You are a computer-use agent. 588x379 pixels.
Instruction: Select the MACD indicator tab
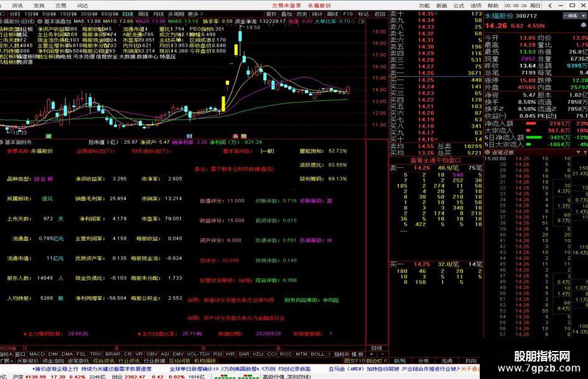(37, 354)
